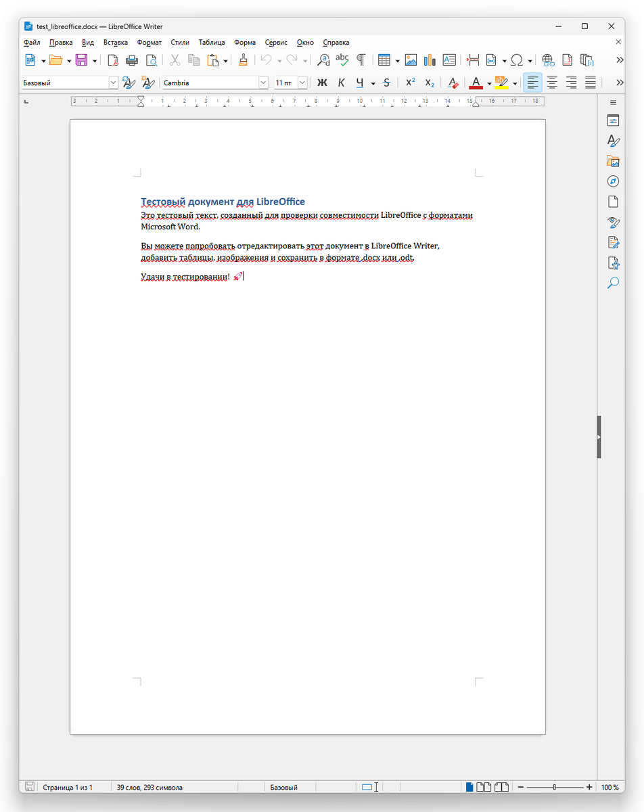The height and width of the screenshot is (812, 644).
Task: Toggle Bold formatting (Ж)
Action: [x=322, y=83]
